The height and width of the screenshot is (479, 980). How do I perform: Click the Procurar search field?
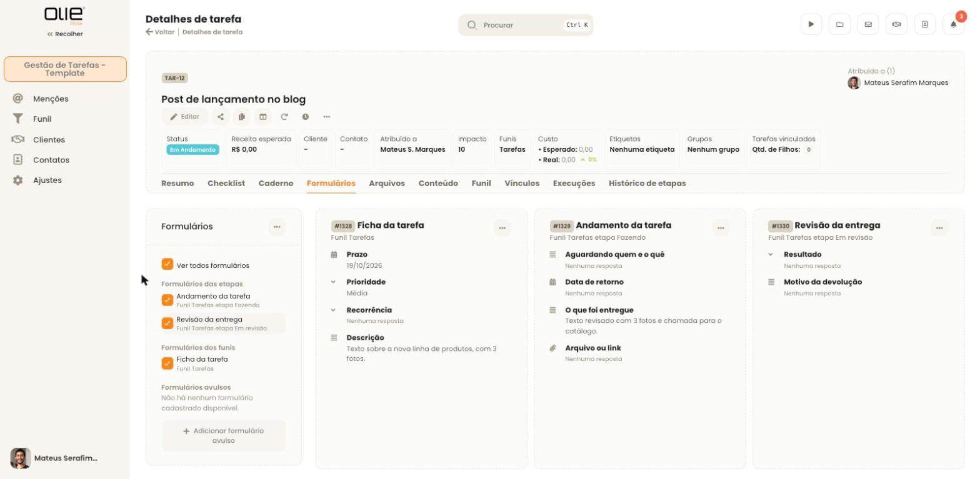pyautogui.click(x=526, y=25)
